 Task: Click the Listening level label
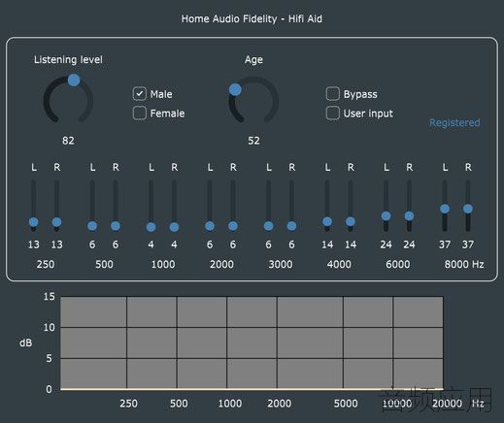point(68,59)
